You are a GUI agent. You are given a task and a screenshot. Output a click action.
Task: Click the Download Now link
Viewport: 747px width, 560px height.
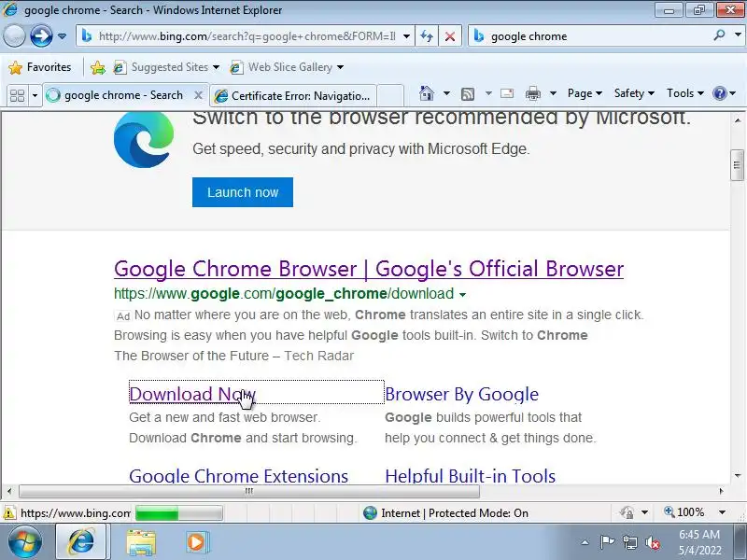click(192, 394)
